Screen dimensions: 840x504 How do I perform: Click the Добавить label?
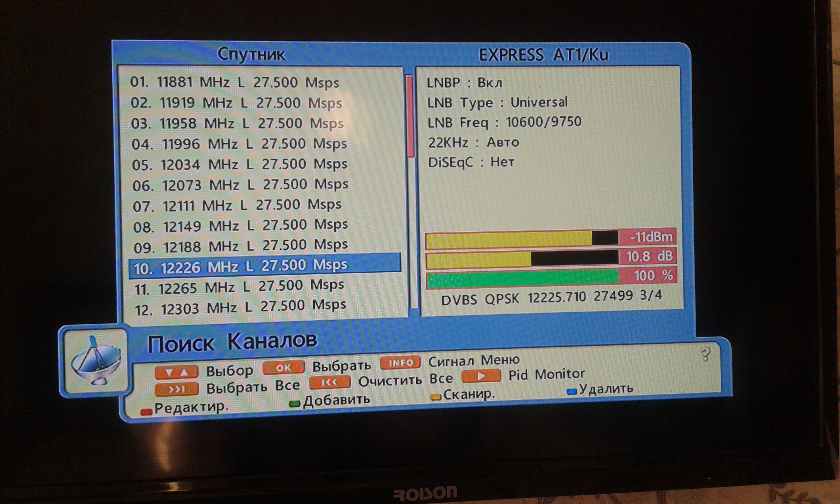tap(336, 401)
